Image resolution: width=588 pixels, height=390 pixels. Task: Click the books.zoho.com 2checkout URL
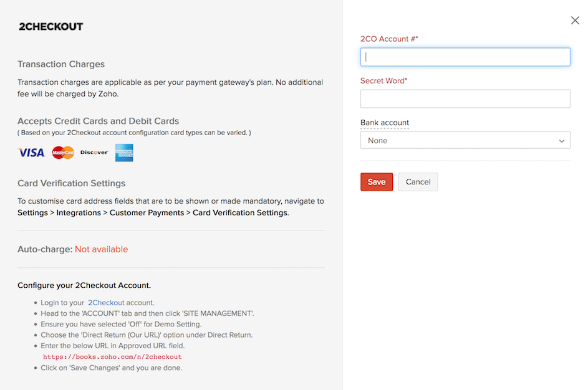112,357
